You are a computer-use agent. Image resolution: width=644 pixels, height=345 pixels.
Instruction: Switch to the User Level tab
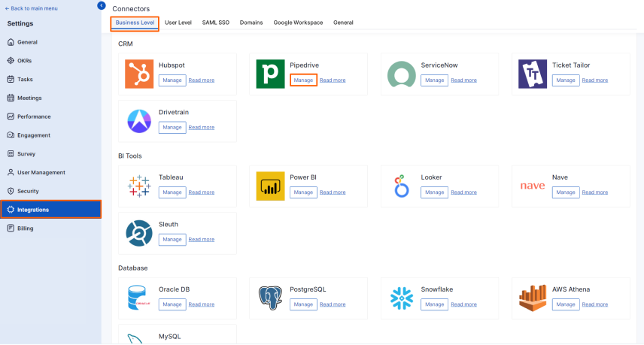point(178,23)
